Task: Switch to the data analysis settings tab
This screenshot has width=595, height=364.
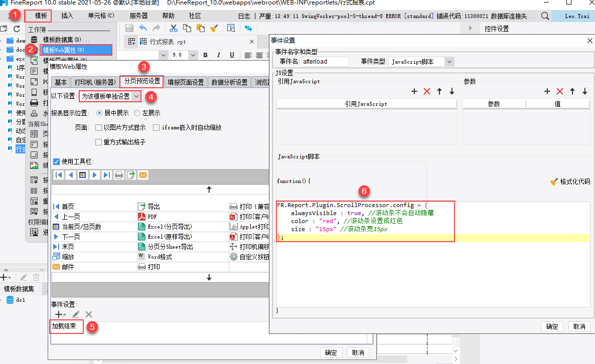Action: [x=229, y=82]
